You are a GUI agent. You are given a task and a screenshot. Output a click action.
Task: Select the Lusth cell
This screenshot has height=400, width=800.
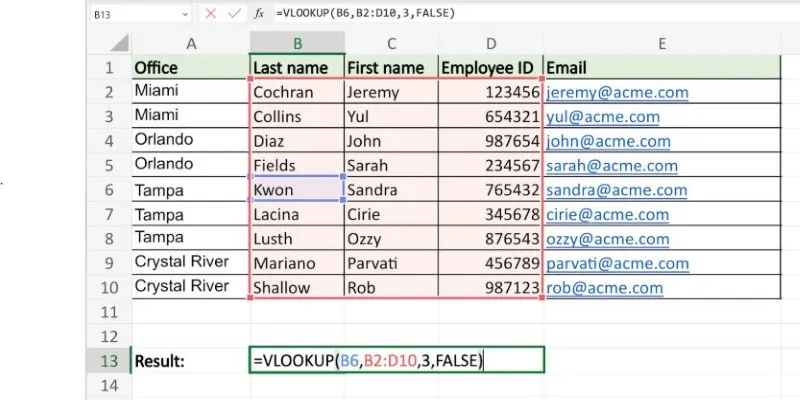[297, 239]
